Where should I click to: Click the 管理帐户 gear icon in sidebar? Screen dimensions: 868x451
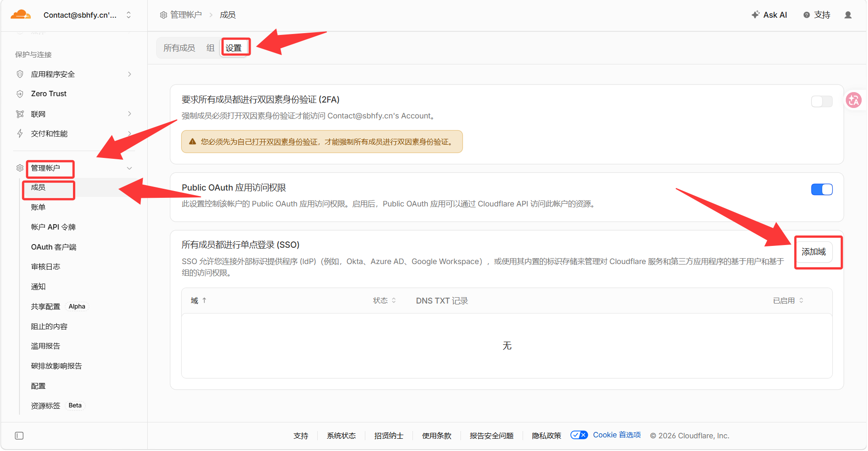[20, 168]
